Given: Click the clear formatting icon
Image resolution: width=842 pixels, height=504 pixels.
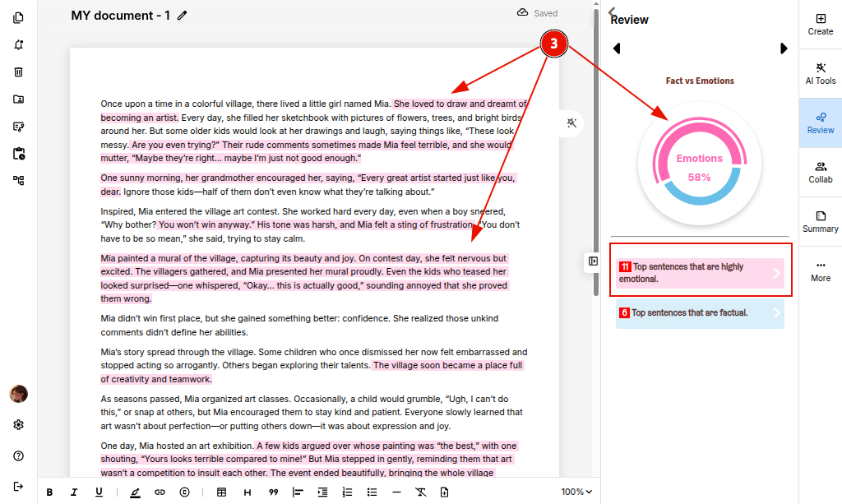Looking at the screenshot, I should point(421,492).
